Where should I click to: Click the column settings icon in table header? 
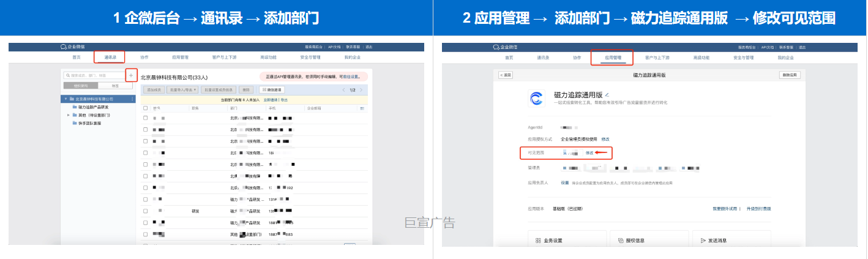click(362, 108)
